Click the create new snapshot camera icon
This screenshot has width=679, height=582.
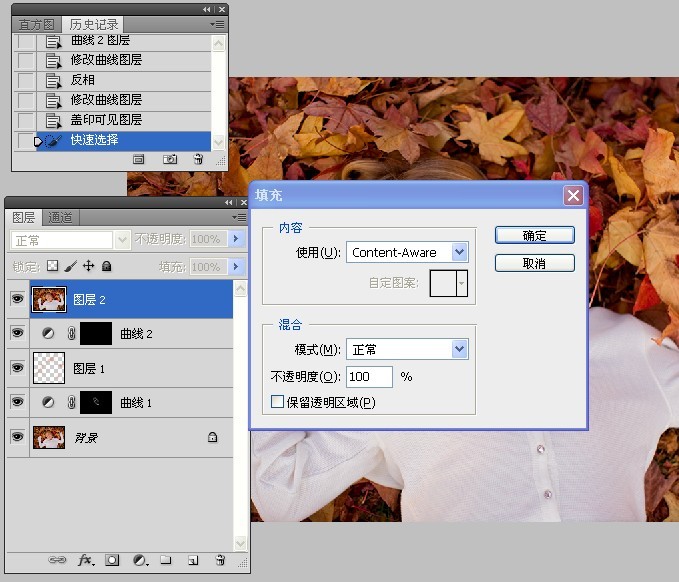tap(169, 159)
